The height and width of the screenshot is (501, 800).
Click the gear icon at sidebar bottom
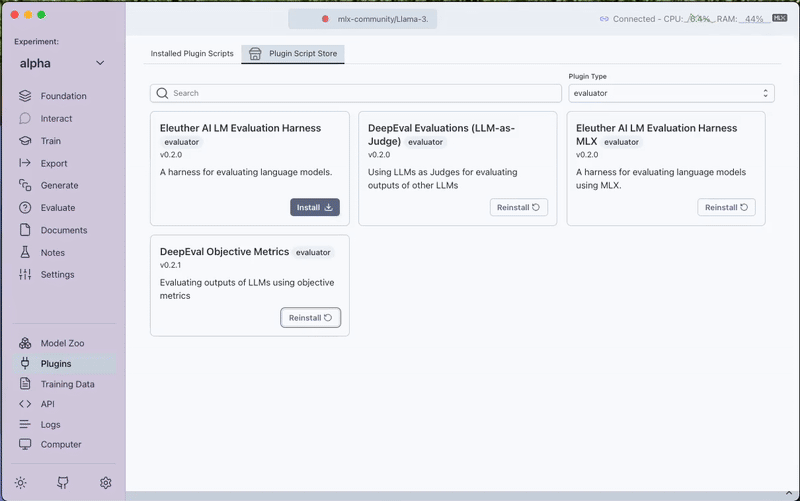tap(106, 482)
